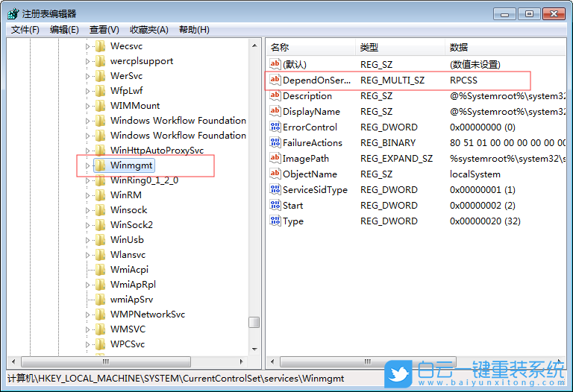Viewport: 573px width, 392px height.
Task: Click the tree horizontal scroll-right arrow
Action: pyautogui.click(x=241, y=361)
